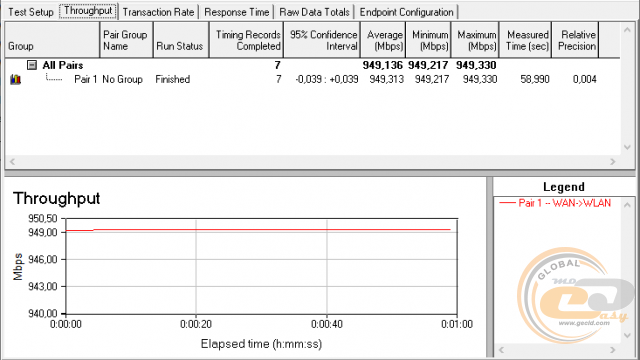640x360 pixels.
Task: Click the Timing Records Completed header
Action: click(247, 40)
